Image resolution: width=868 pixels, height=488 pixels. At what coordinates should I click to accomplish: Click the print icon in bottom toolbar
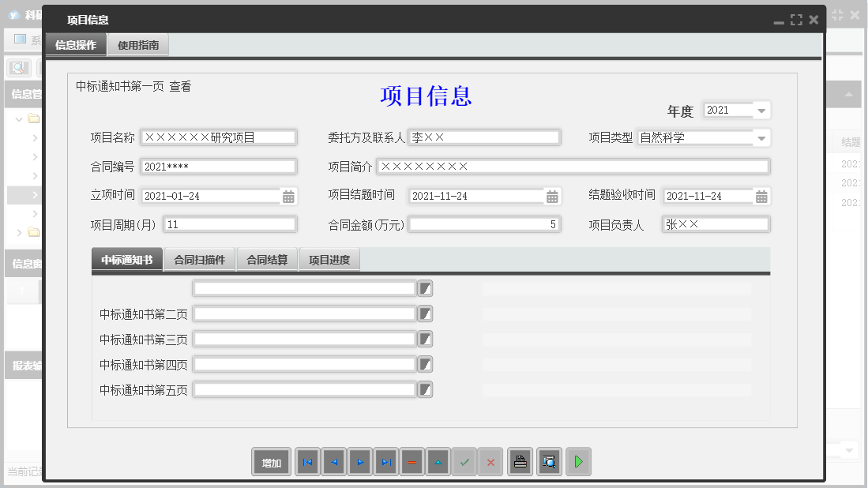[x=520, y=462]
